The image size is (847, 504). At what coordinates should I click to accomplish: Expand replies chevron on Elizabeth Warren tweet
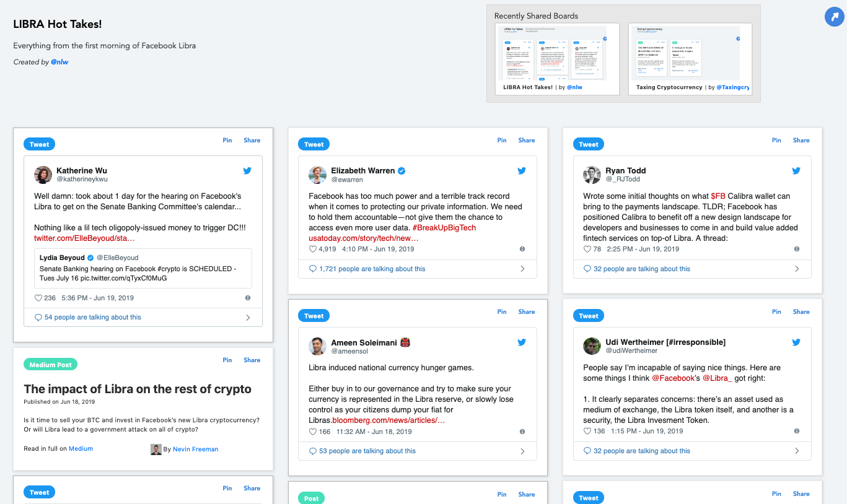[x=522, y=269]
